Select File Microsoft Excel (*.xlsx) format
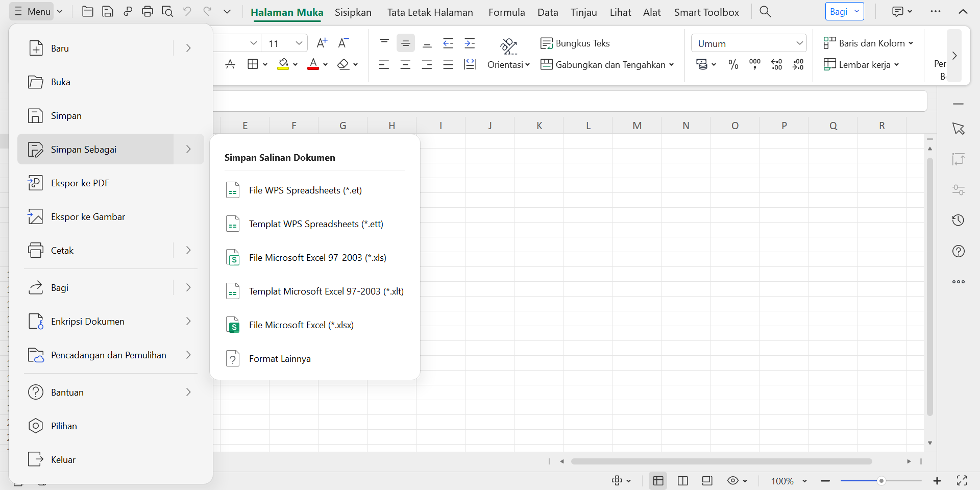The image size is (980, 490). tap(315, 325)
